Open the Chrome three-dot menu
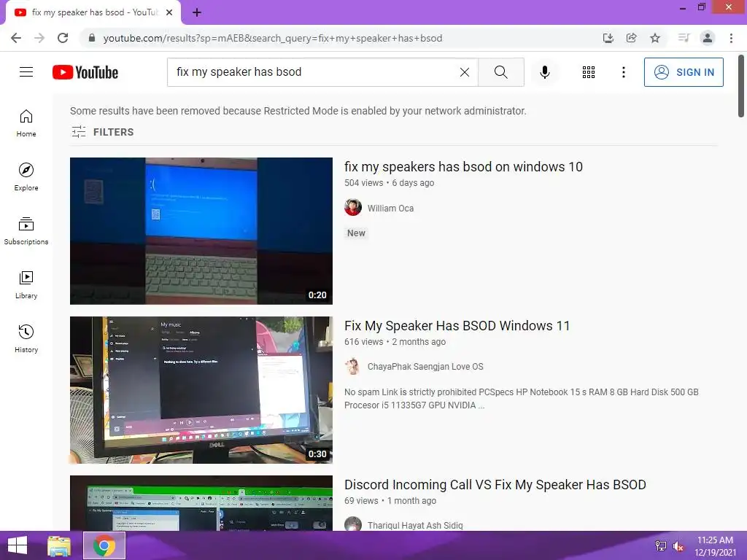The image size is (747, 560). pyautogui.click(x=731, y=38)
